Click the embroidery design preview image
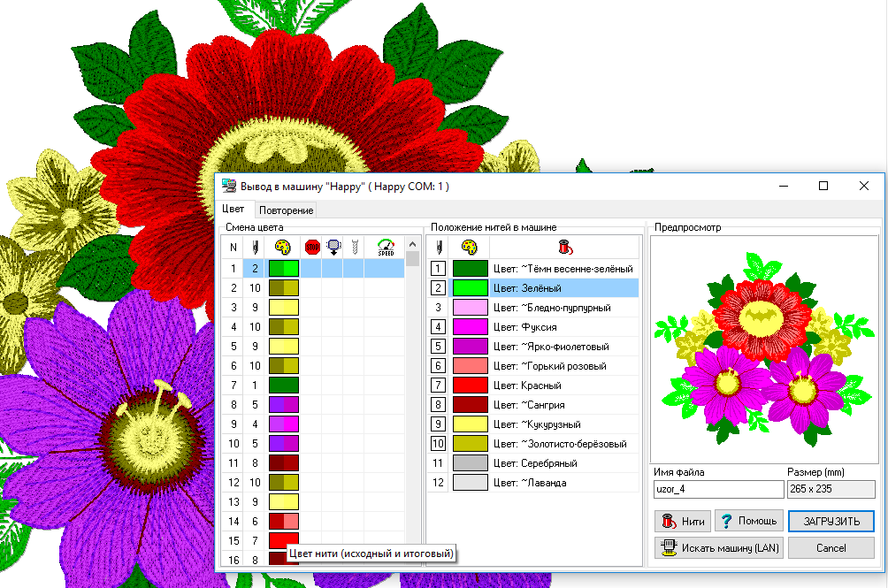This screenshot has height=588, width=888. click(763, 349)
